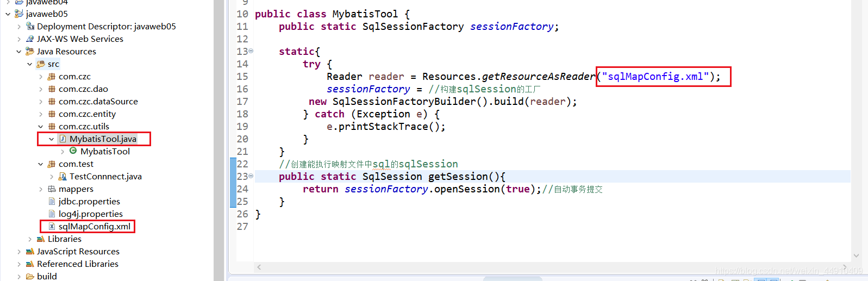Click the com.czc.entity package icon
The width and height of the screenshot is (868, 281).
[52, 114]
